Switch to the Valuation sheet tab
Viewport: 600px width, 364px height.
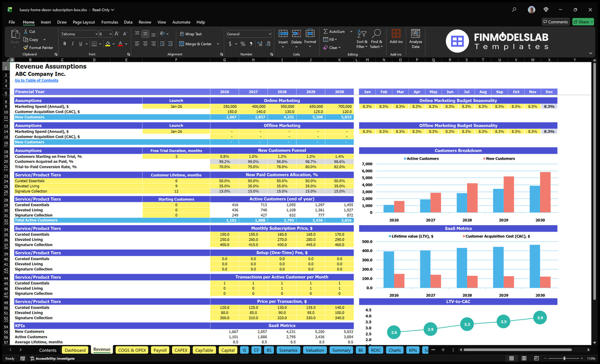tap(314, 350)
